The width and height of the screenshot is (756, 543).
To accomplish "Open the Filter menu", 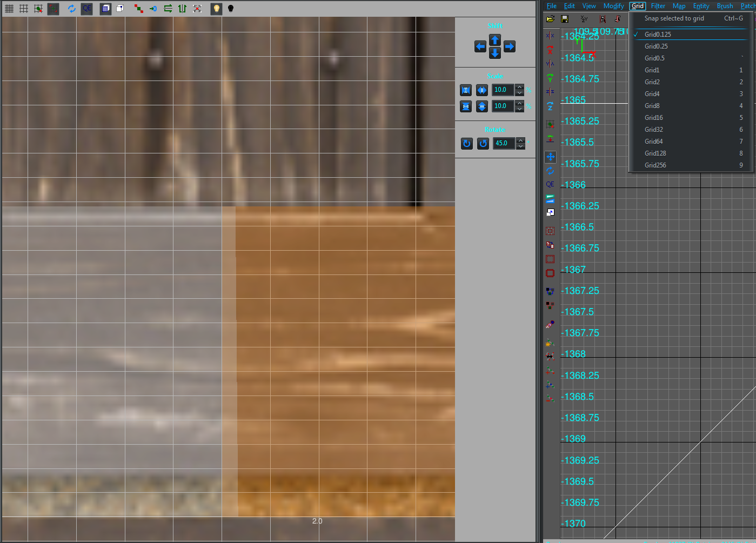I will point(658,6).
